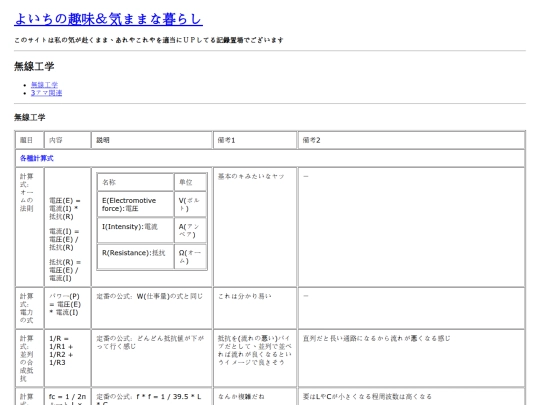Click the 計算式:電力の式 row title

click(27, 308)
